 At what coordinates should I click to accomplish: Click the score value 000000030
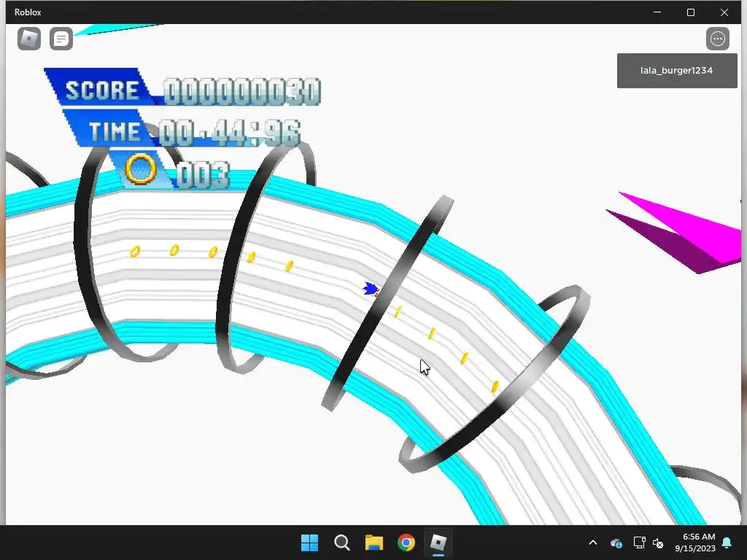tap(242, 91)
